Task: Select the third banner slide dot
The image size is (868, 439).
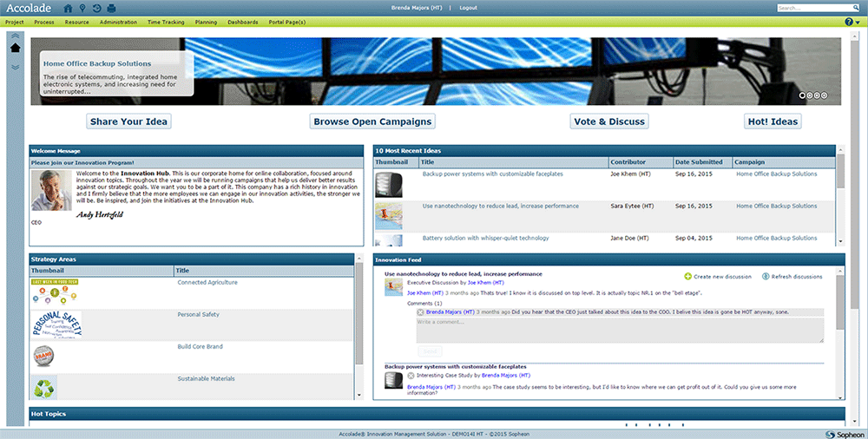Action: [817, 95]
